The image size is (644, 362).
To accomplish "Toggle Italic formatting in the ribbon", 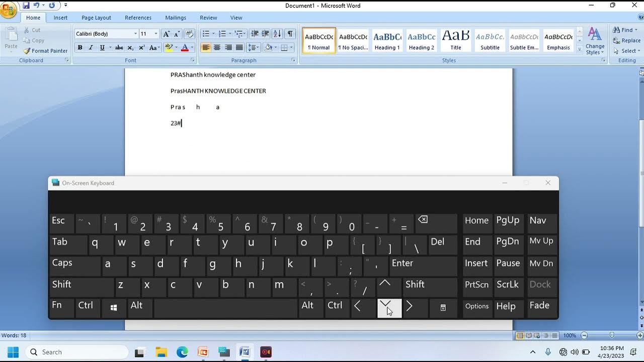I will point(91,48).
